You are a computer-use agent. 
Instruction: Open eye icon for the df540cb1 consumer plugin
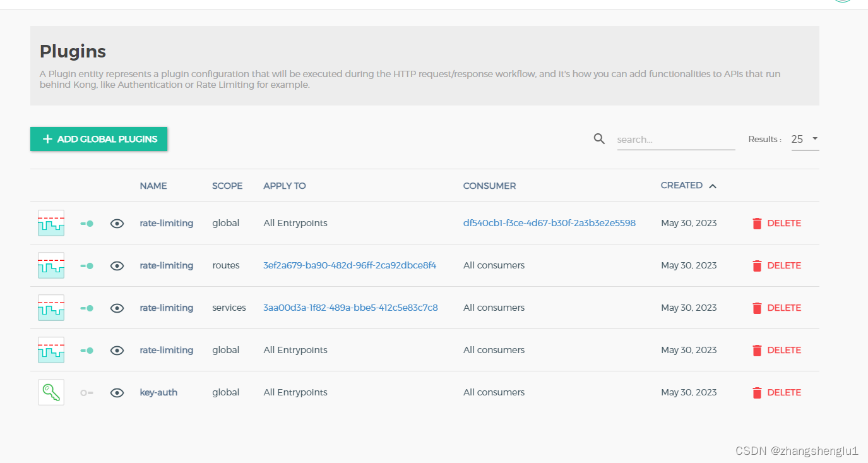117,224
